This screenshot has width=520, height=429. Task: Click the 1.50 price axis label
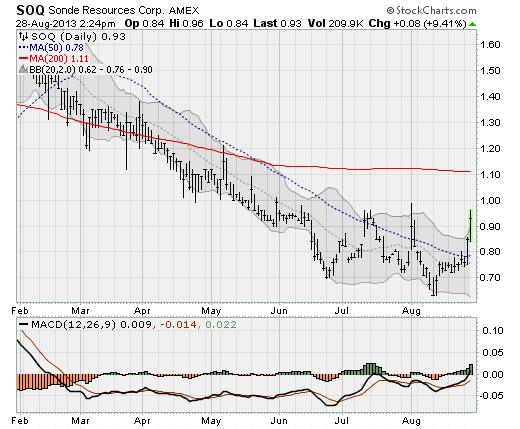pyautogui.click(x=490, y=70)
